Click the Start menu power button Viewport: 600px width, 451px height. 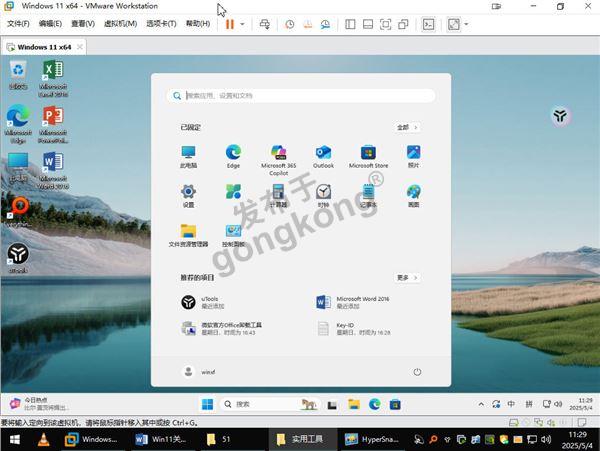click(417, 372)
